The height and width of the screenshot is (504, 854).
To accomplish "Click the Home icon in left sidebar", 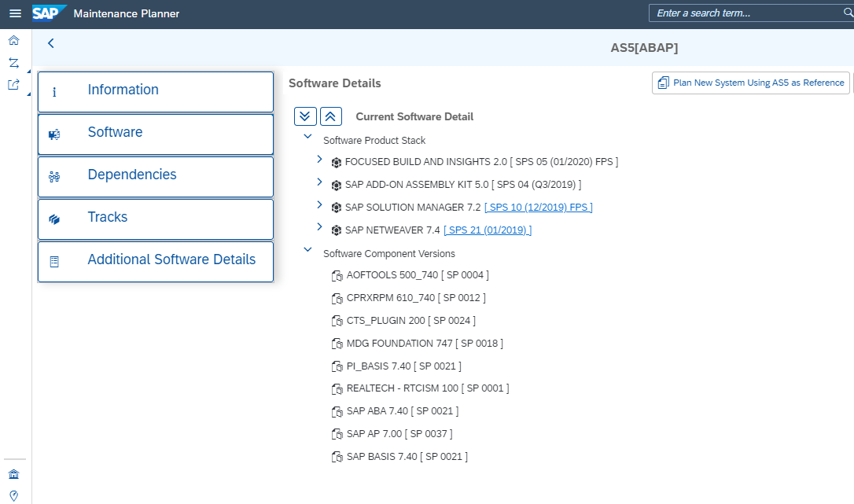I will pos(14,41).
